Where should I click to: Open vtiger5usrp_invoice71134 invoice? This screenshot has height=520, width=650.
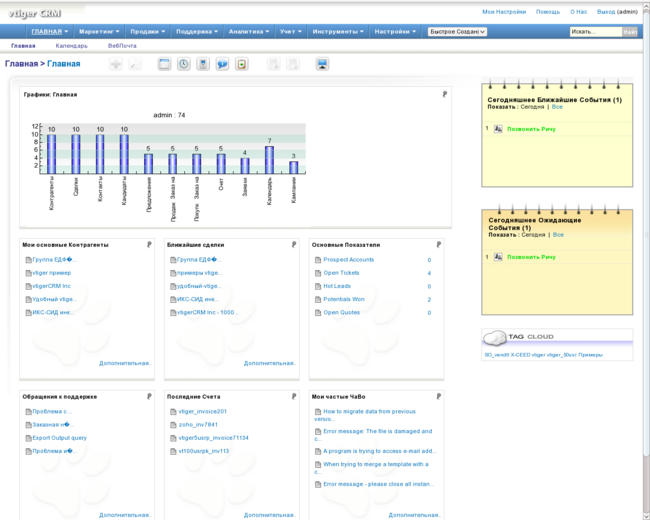click(x=213, y=438)
